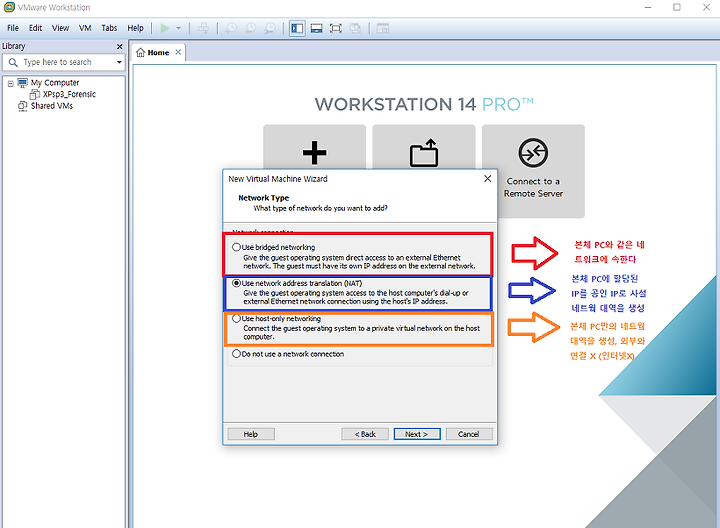
Task: Click the wizard Cancel button
Action: point(469,434)
